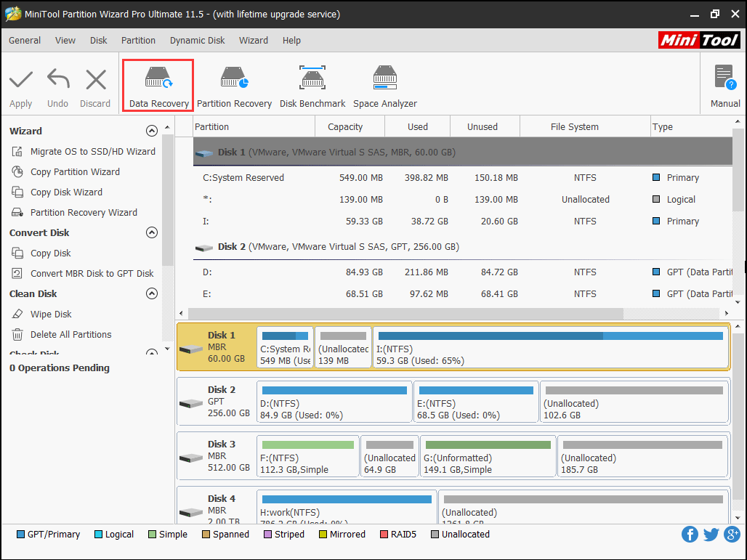Start the Disk Benchmark tool
The width and height of the screenshot is (747, 560).
pos(312,86)
